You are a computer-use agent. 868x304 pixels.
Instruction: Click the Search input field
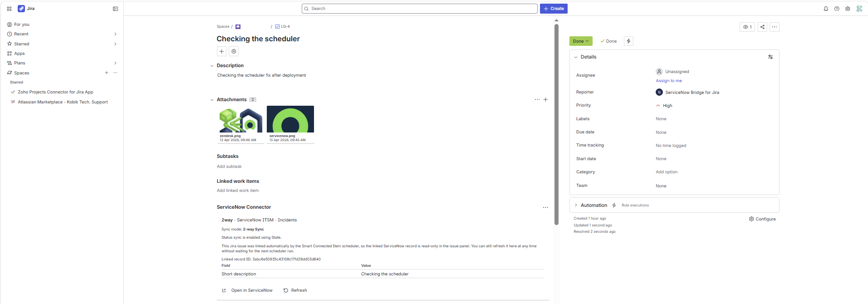[x=420, y=9]
